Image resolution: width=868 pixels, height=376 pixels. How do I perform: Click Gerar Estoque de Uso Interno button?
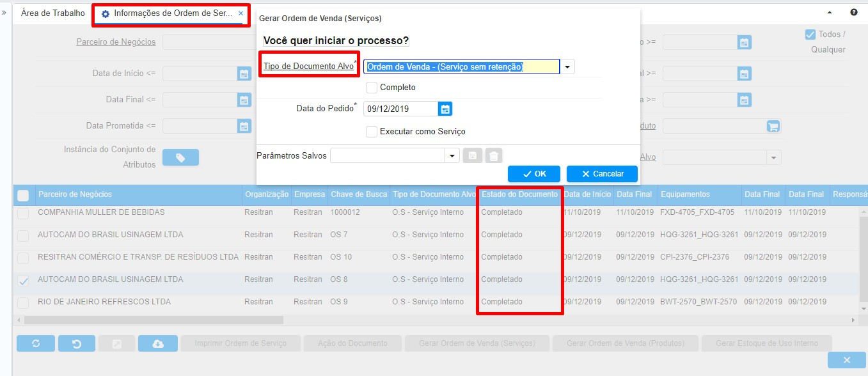(x=767, y=343)
